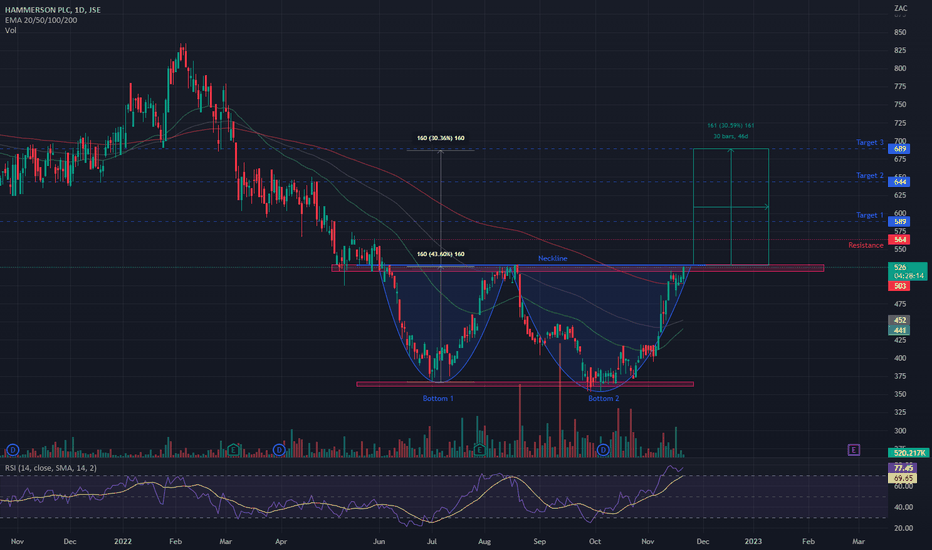Viewport: 932px width, 550px height.
Task: Click the 750 value on the price scale
Action: 900,105
